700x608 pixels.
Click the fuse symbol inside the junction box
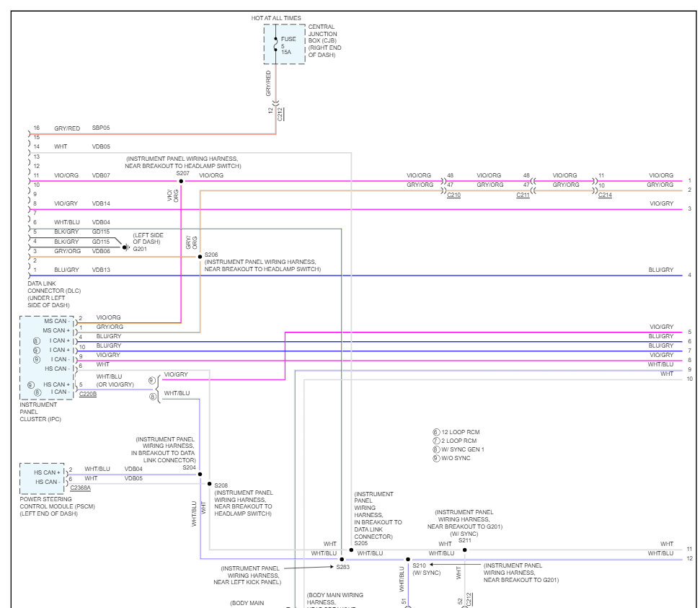pos(276,44)
